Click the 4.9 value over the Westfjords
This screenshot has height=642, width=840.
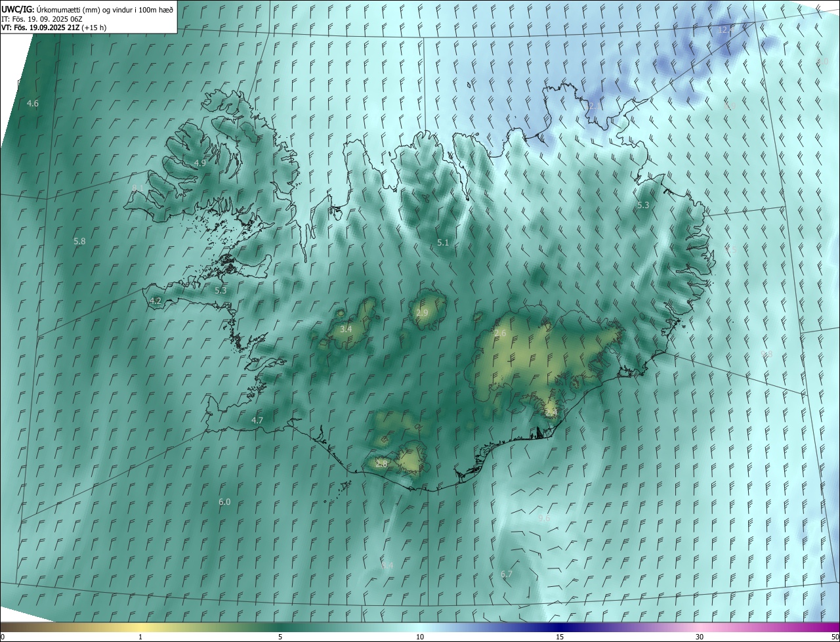200,163
